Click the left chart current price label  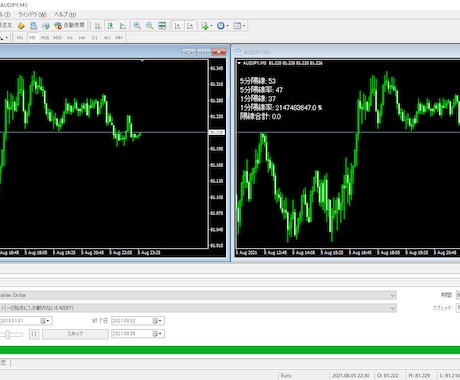click(217, 132)
